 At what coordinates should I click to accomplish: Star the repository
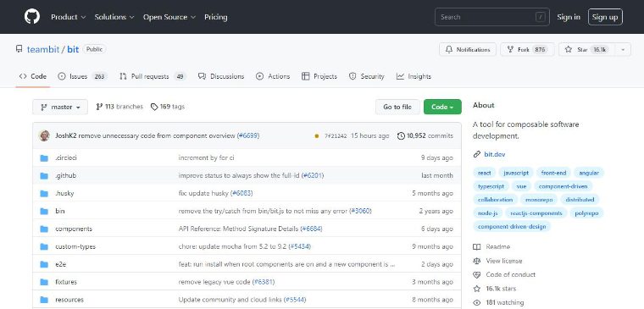[x=586, y=50]
